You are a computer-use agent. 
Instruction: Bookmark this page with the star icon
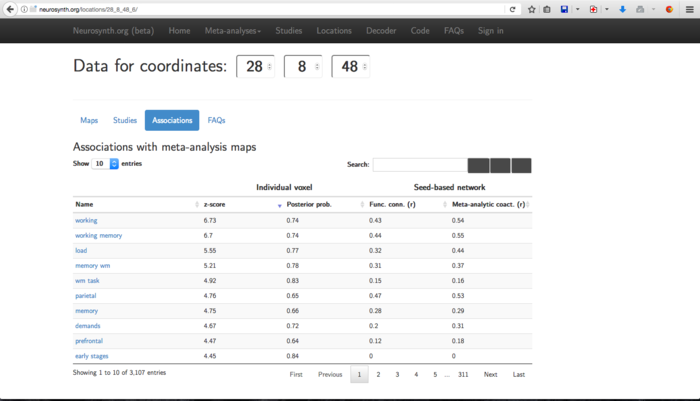tap(532, 9)
